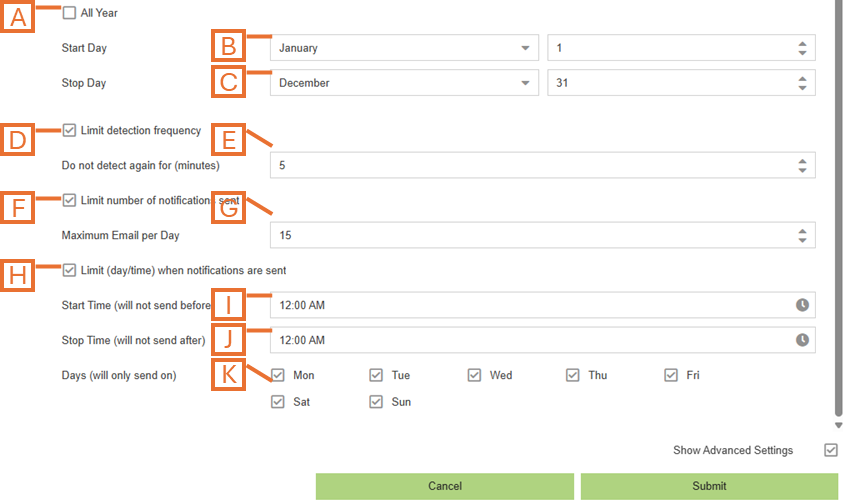Image resolution: width=843 pixels, height=500 pixels.
Task: Adjust the Stop Day 31 spinner
Action: pyautogui.click(x=802, y=83)
